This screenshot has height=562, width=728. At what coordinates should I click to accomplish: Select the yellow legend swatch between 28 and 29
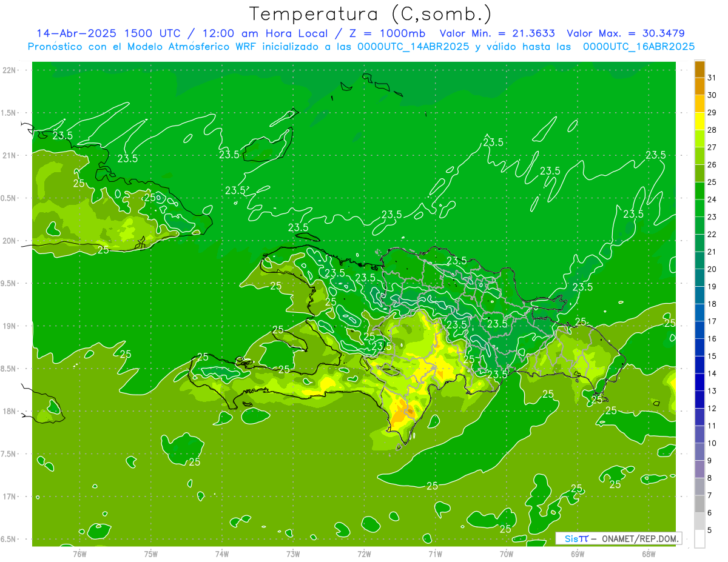pos(699,121)
